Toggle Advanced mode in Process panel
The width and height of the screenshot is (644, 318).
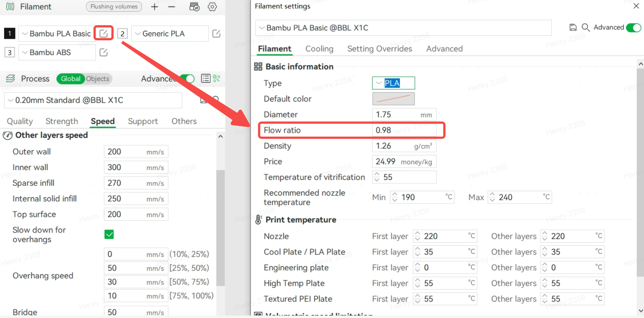(187, 78)
